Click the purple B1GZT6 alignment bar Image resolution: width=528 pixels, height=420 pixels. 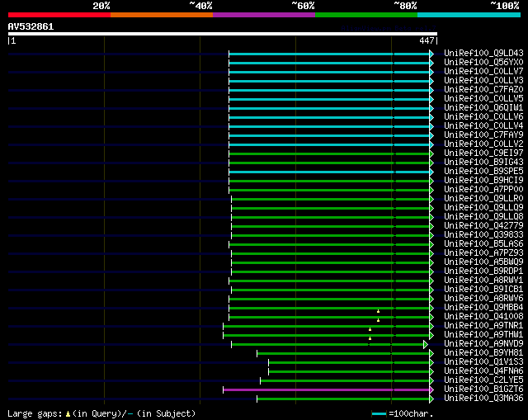coord(327,390)
